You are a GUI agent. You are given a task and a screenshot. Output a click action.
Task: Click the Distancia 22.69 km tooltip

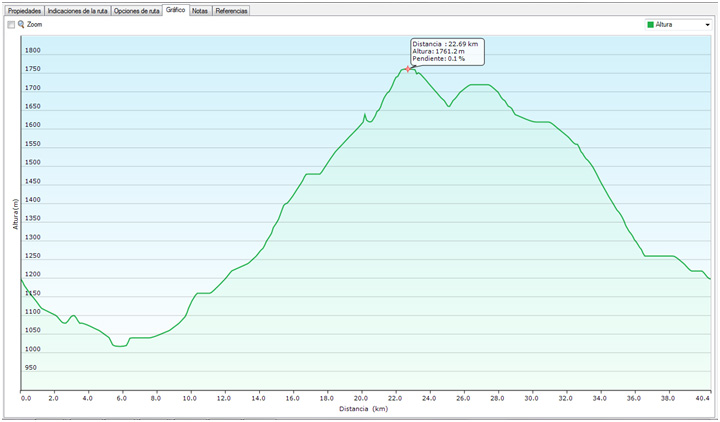(x=446, y=52)
